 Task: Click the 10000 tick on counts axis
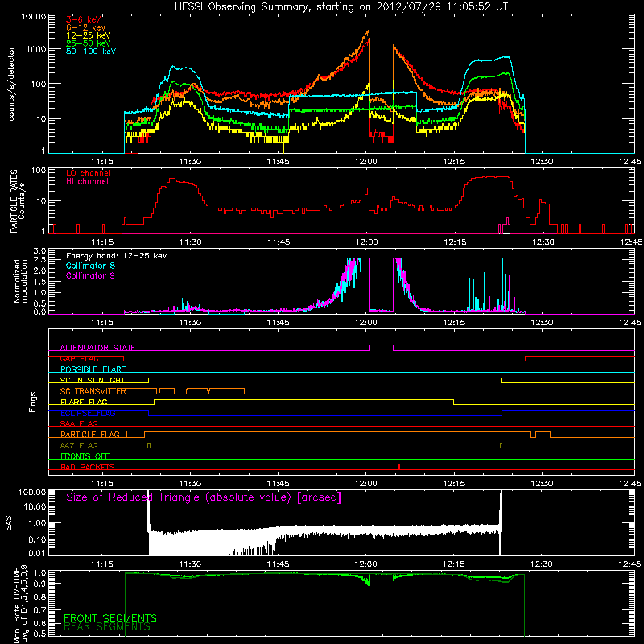[34, 17]
